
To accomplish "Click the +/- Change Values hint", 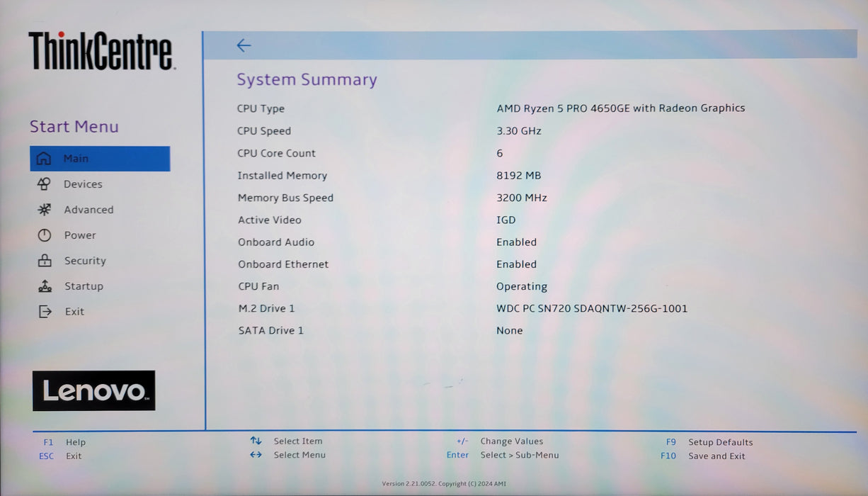I will tap(500, 441).
